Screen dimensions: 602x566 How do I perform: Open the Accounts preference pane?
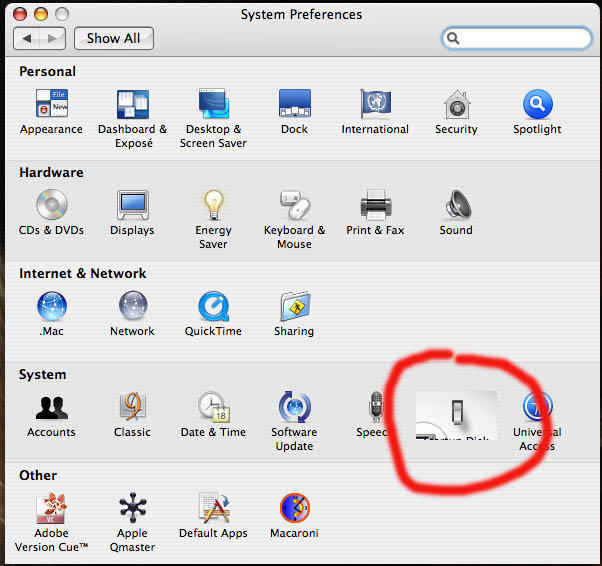pos(52,407)
